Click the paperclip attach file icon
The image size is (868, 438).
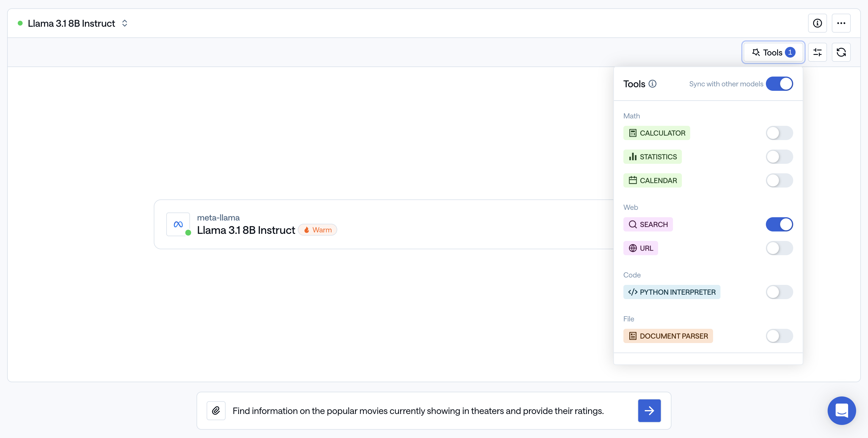coord(216,410)
